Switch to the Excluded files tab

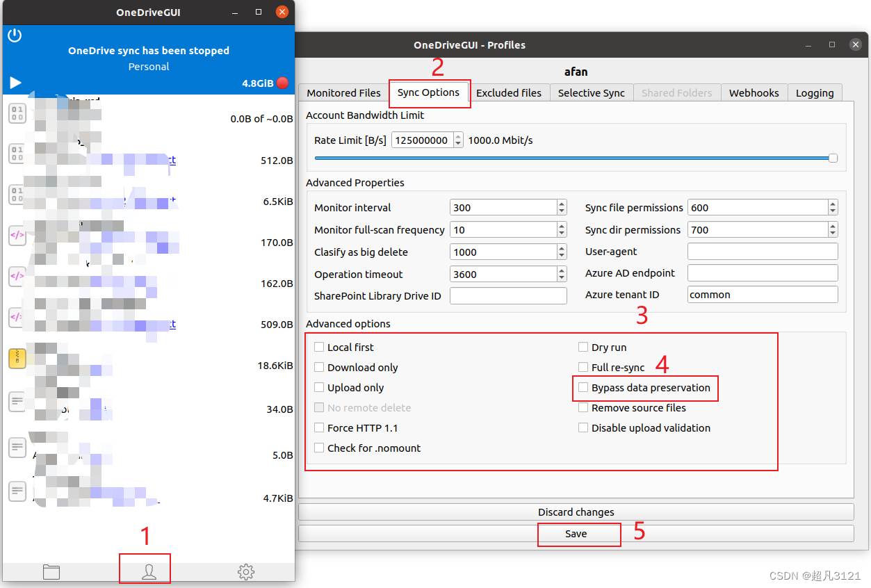[x=510, y=92]
